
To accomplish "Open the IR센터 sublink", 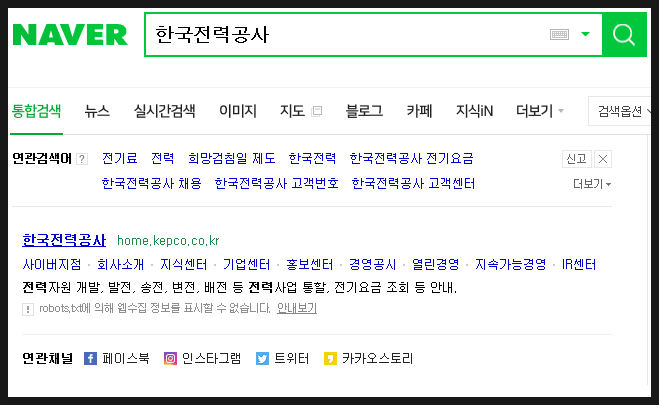I will (579, 264).
